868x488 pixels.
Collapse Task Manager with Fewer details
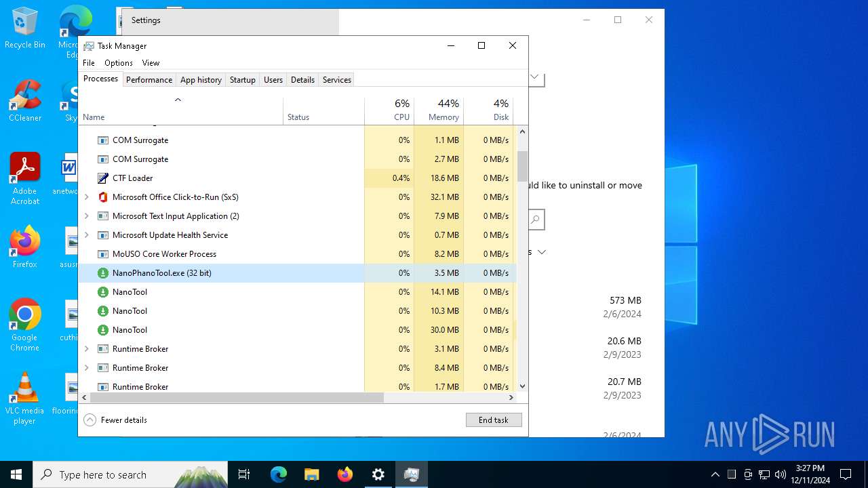pos(115,420)
